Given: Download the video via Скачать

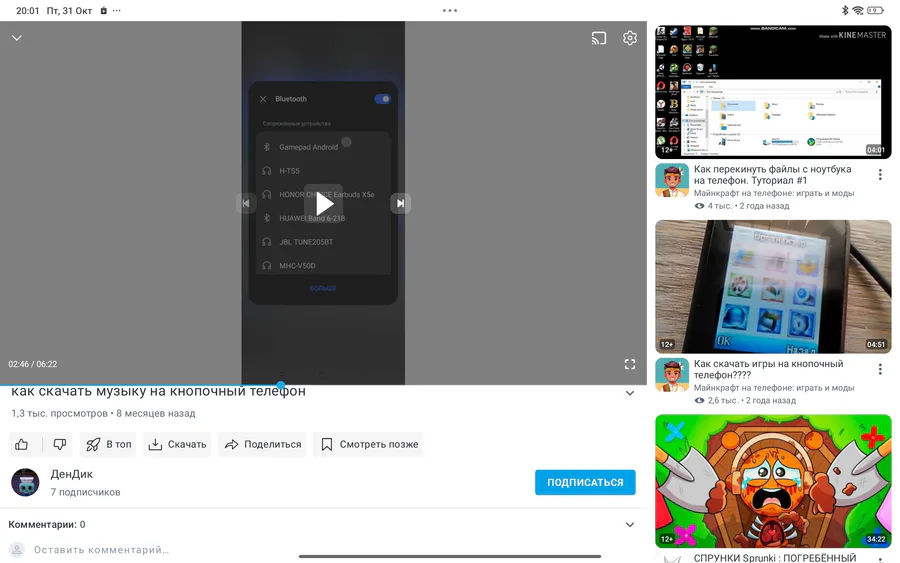Looking at the screenshot, I should tap(177, 444).
